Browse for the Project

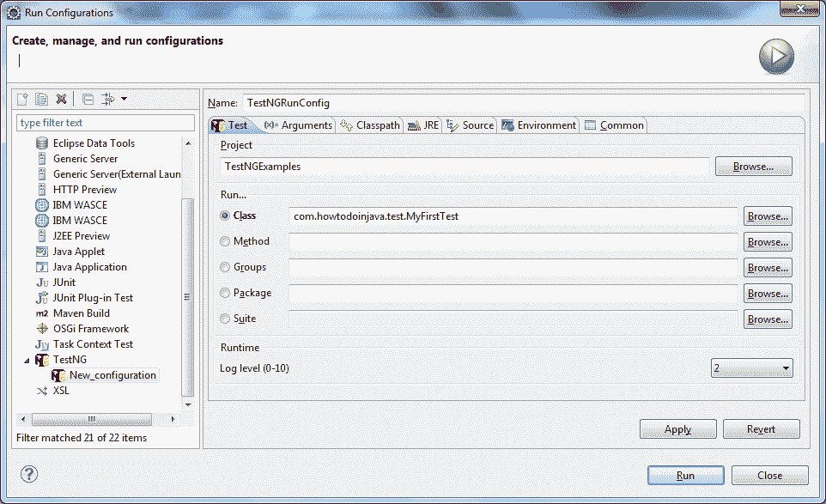(x=753, y=167)
